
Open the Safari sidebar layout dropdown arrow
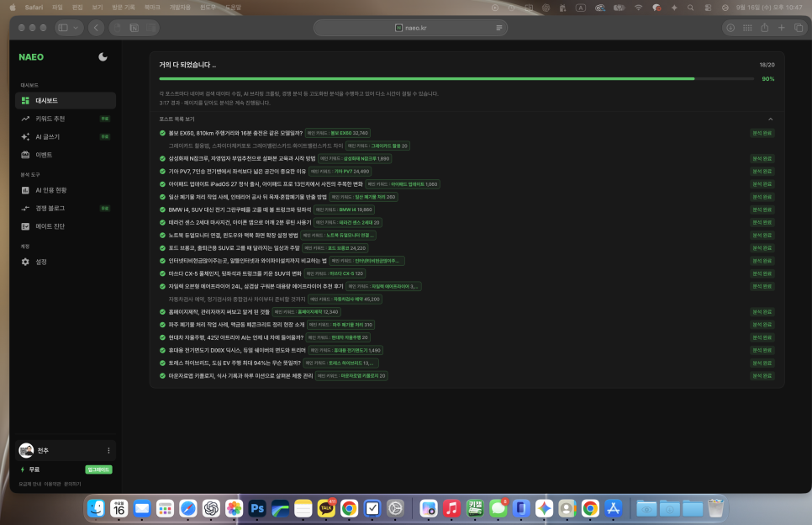[76, 28]
